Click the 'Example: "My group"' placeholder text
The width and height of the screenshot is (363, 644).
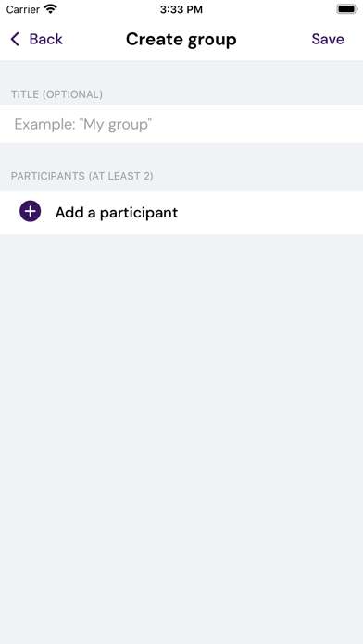click(x=83, y=124)
